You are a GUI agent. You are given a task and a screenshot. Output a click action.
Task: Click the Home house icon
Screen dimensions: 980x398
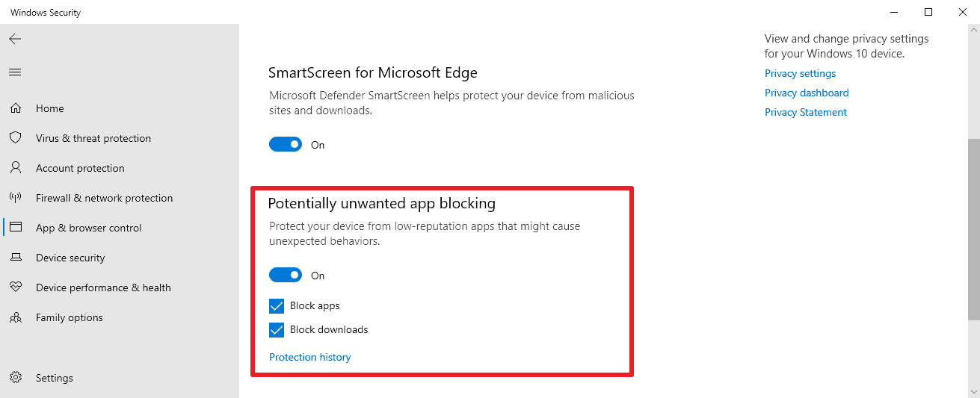click(x=15, y=108)
